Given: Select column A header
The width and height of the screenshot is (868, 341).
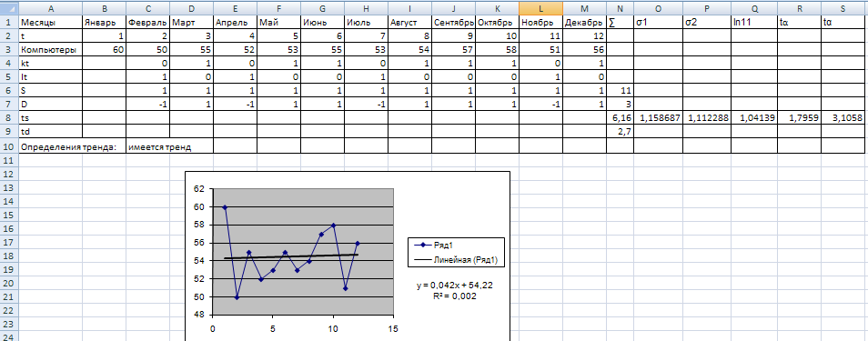Looking at the screenshot, I should pyautogui.click(x=51, y=8).
